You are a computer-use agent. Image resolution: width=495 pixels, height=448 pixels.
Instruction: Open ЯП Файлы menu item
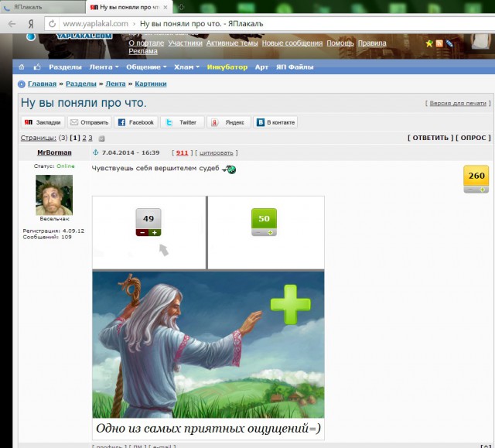coord(295,67)
